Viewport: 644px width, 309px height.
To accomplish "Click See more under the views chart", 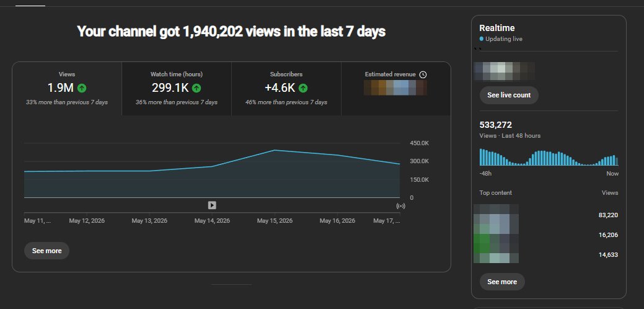I will [x=47, y=251].
